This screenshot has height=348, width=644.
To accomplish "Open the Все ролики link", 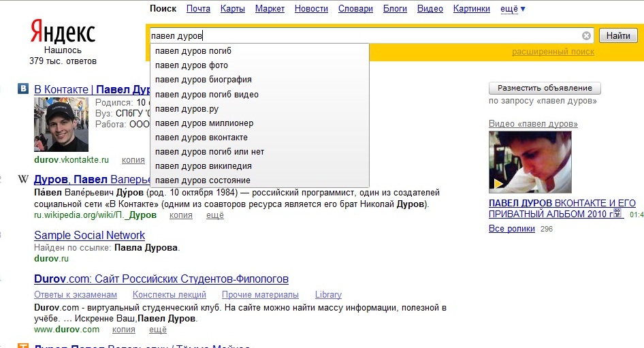I will 512,229.
